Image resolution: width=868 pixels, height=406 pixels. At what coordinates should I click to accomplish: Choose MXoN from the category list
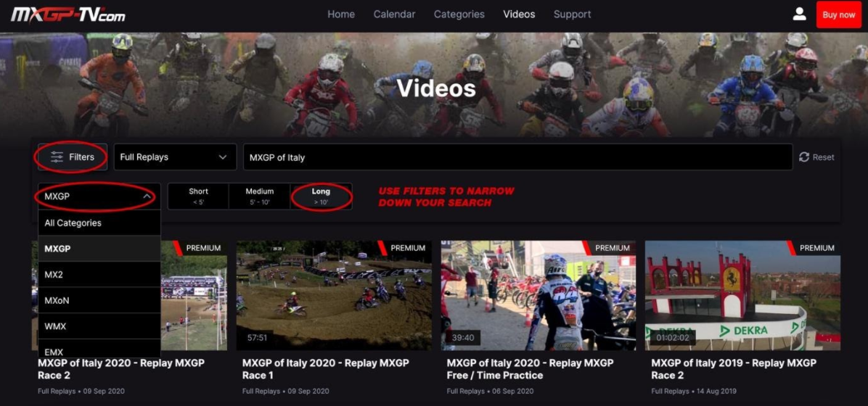pos(99,300)
